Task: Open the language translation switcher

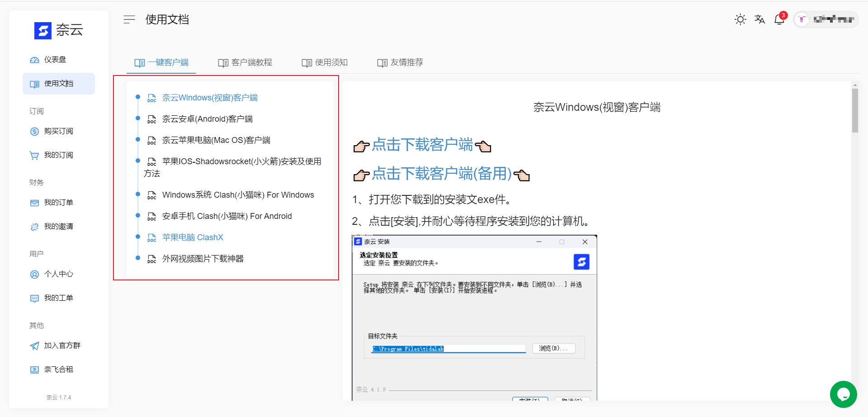Action: 759,19
